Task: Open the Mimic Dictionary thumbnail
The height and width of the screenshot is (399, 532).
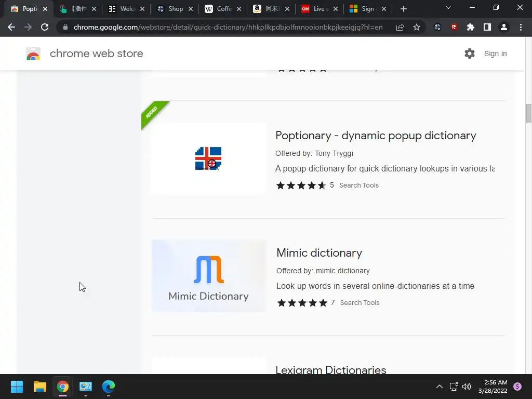Action: tap(209, 276)
